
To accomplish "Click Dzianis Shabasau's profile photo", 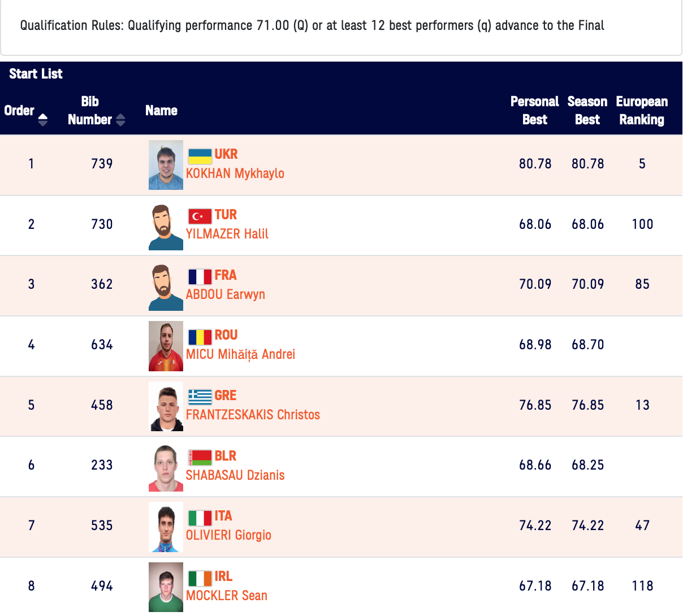I will pyautogui.click(x=166, y=467).
